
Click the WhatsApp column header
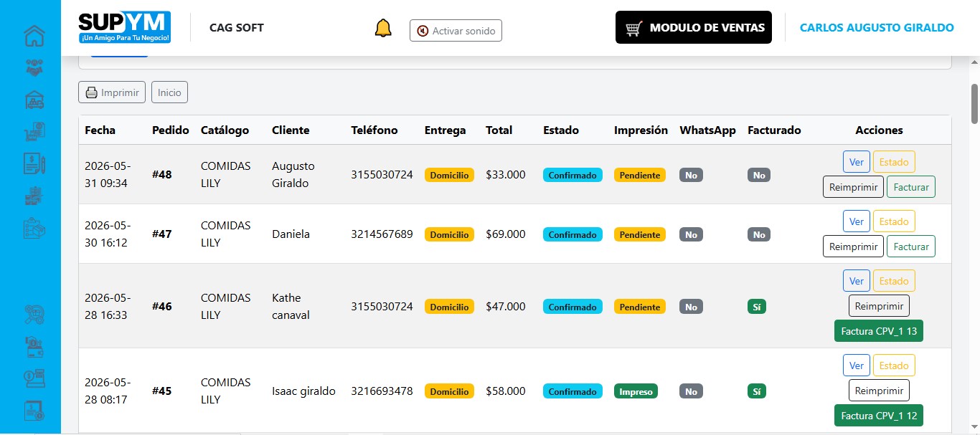click(708, 130)
